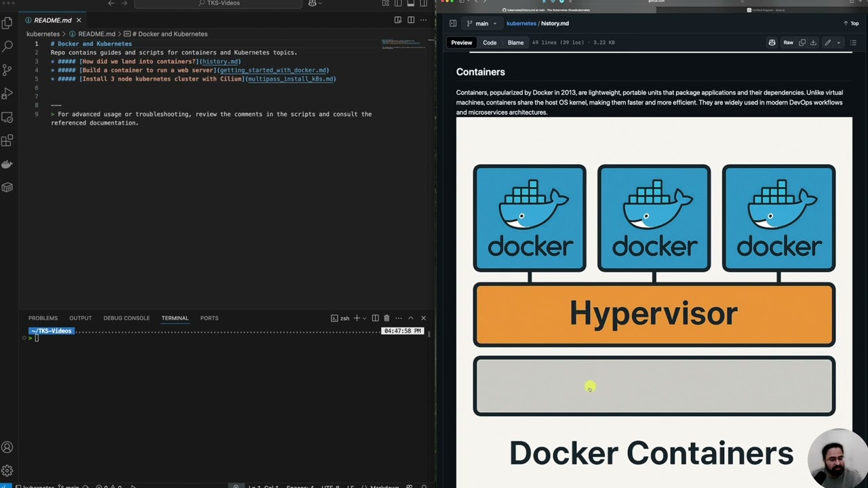868x488 pixels.
Task: Go back in VS Code navigation
Action: [112, 3]
